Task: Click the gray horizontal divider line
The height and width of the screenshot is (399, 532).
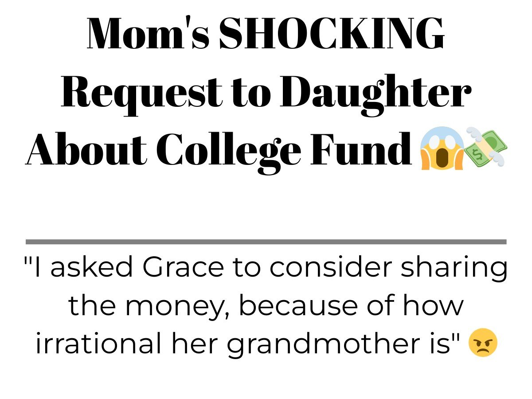Action: click(x=266, y=242)
